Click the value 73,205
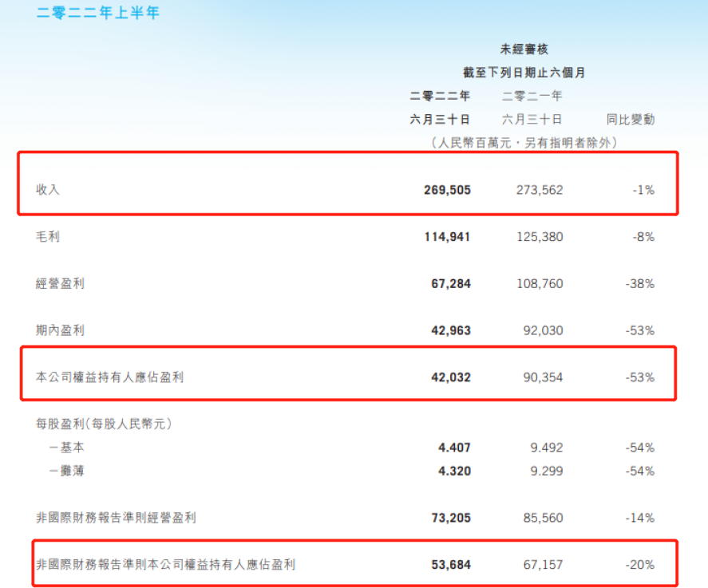 pos(451,518)
